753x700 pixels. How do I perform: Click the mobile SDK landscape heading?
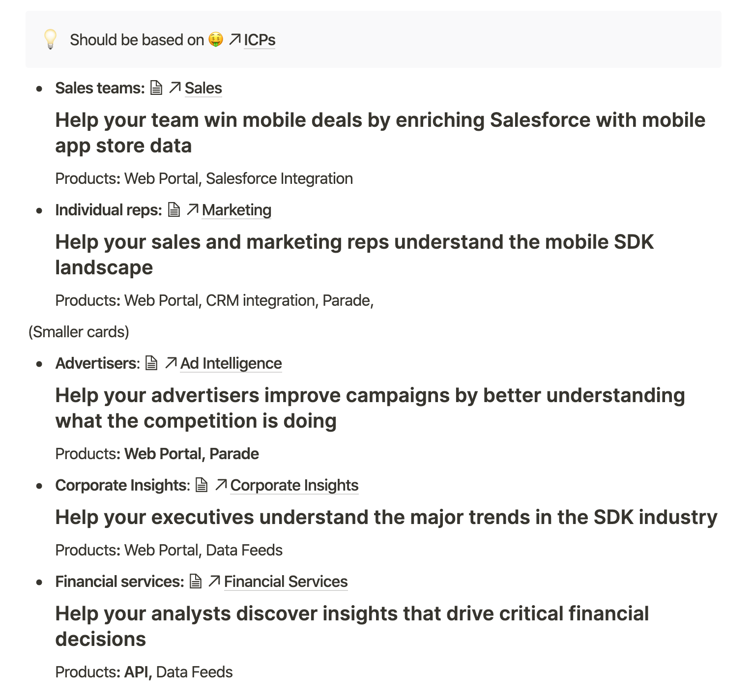[354, 255]
